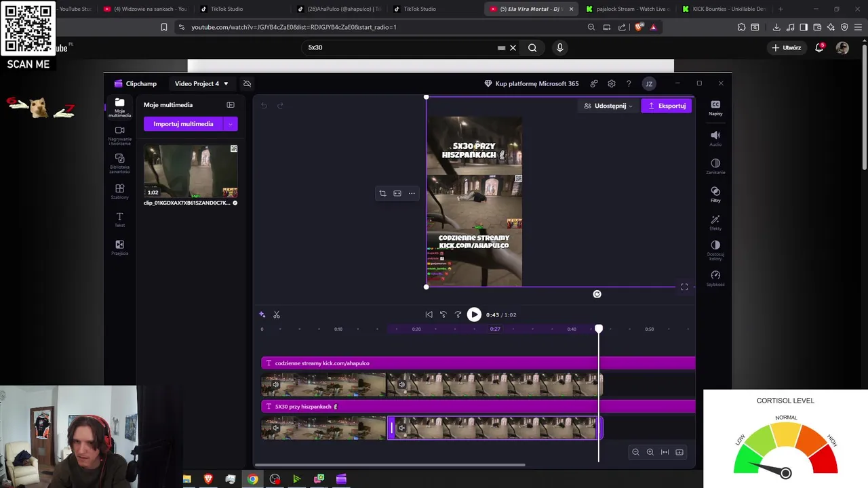Select the text clip 5X30 przy hiszpankach
This screenshot has width=868, height=488.
point(478,407)
